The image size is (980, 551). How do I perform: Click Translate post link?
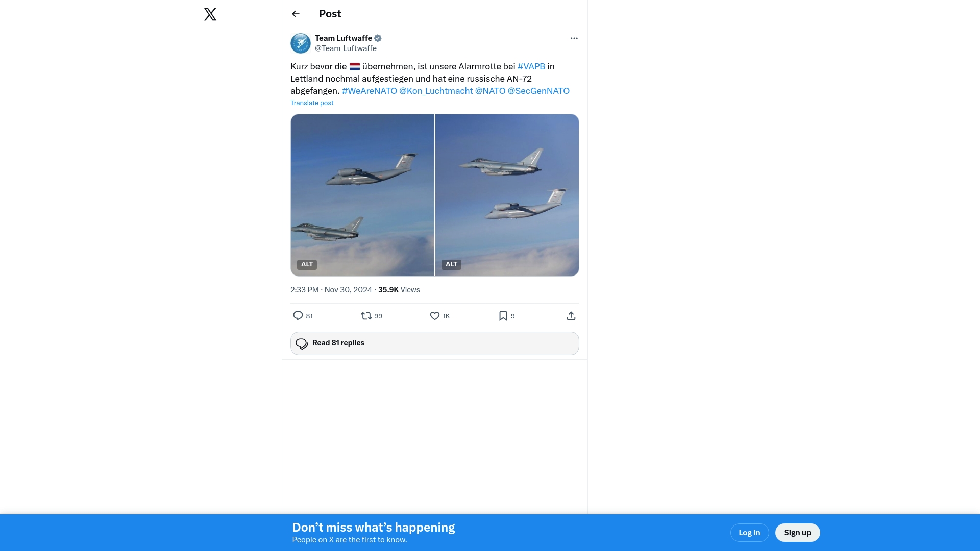pos(312,103)
